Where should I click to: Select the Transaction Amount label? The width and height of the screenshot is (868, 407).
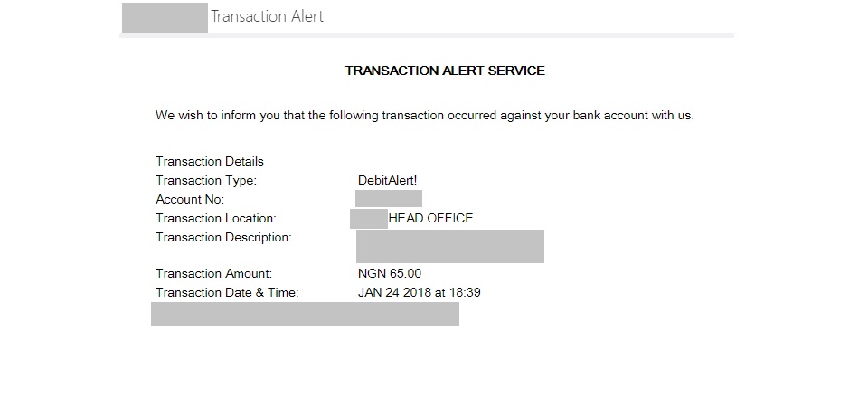point(213,273)
